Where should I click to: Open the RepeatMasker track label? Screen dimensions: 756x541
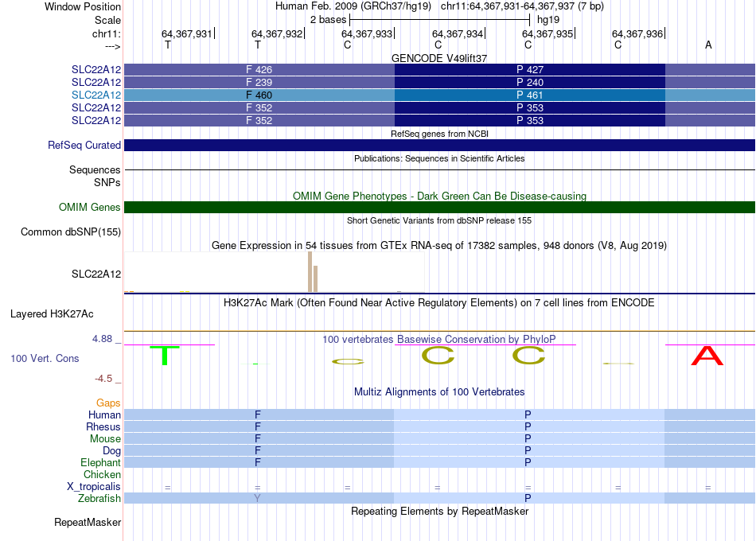pos(88,522)
